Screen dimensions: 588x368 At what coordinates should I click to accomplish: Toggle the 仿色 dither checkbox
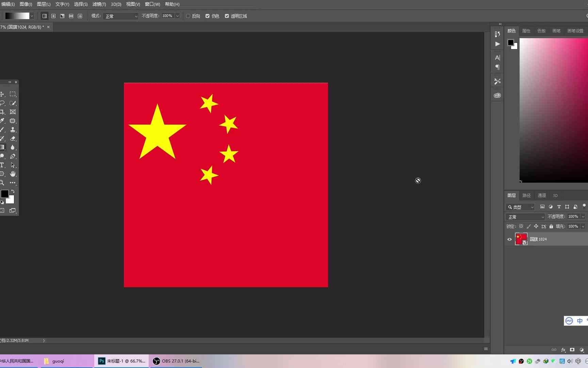tap(208, 16)
